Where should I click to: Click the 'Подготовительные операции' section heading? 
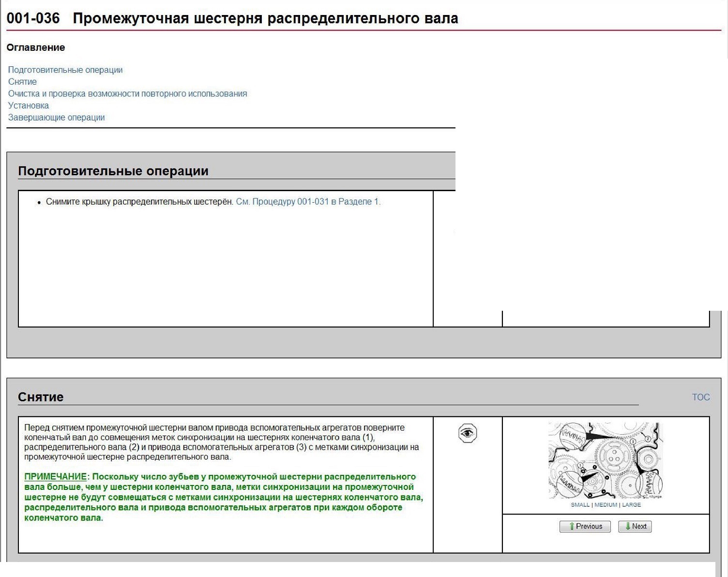coord(113,171)
